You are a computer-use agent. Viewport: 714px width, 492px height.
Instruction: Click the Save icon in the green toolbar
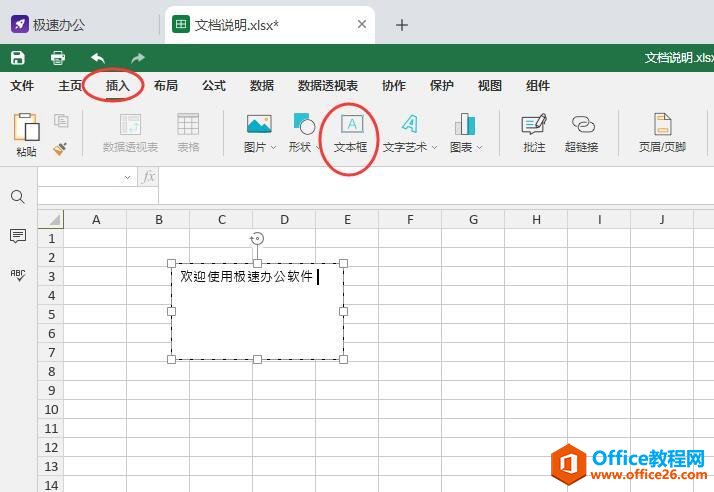point(18,58)
